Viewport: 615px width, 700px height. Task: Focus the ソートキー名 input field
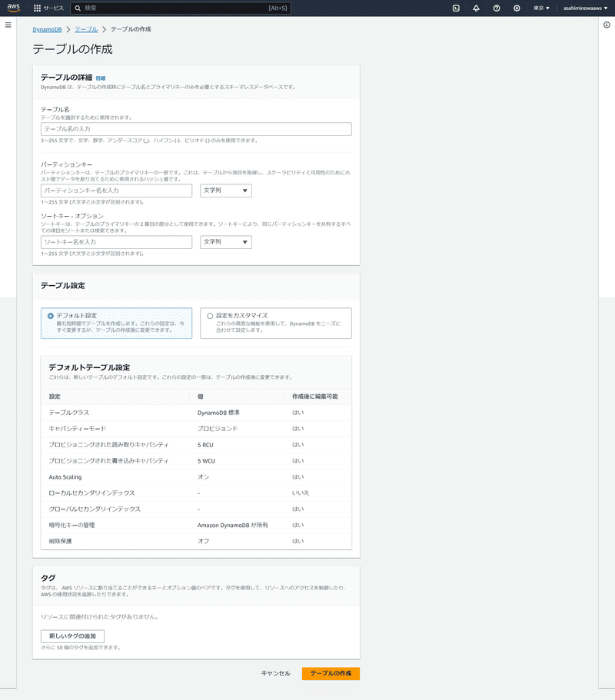(117, 242)
